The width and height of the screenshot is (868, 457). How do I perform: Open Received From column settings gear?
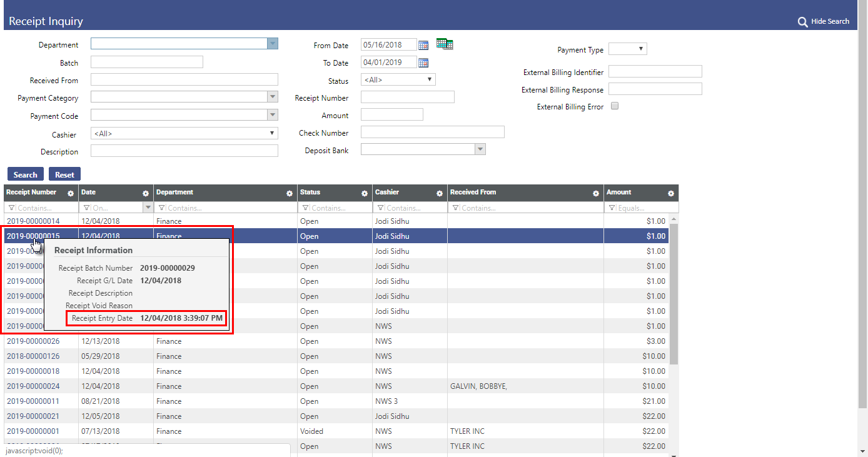(x=596, y=193)
